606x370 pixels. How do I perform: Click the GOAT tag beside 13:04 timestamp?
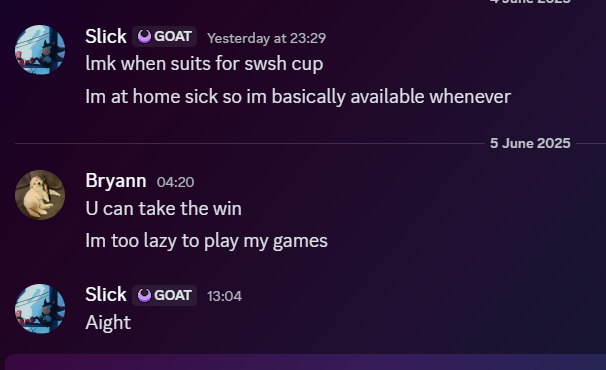click(x=165, y=295)
